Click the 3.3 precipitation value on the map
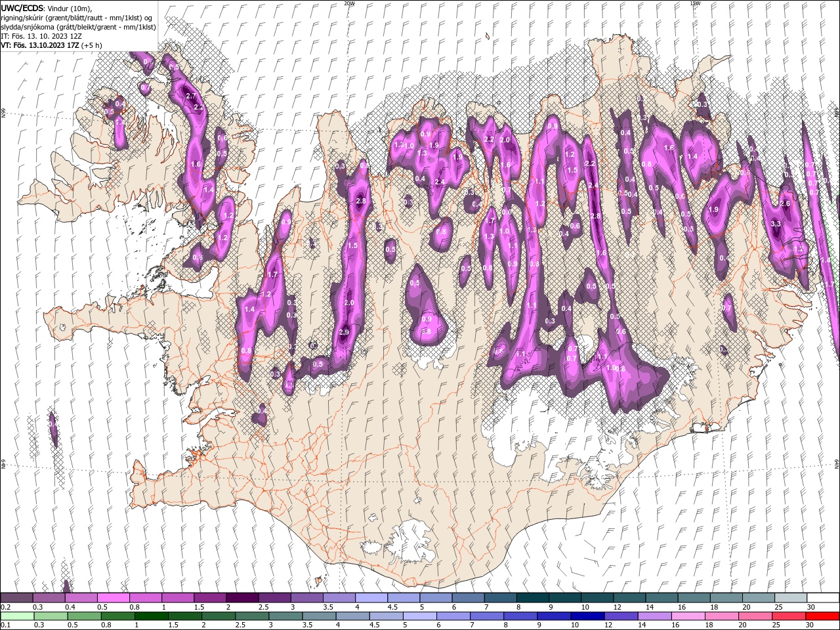The height and width of the screenshot is (630, 840). (x=776, y=224)
